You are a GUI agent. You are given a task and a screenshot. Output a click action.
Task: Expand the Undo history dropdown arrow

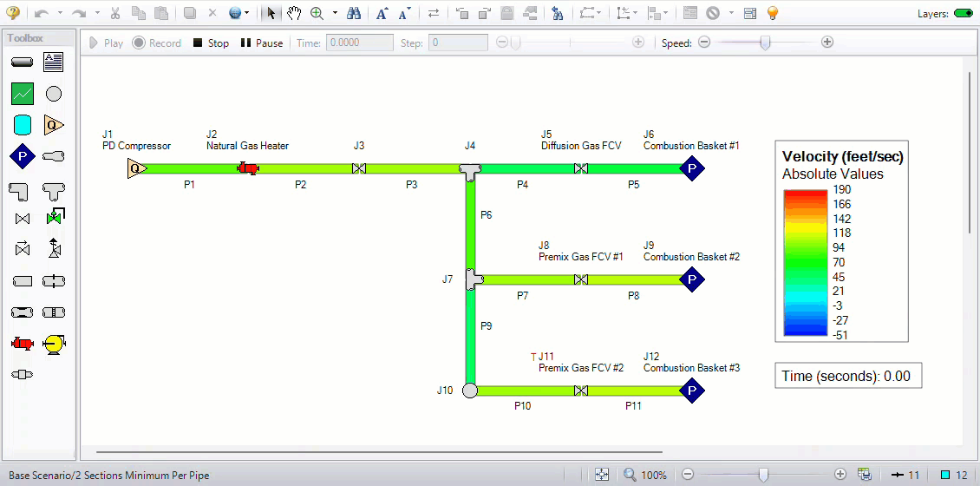tap(60, 13)
